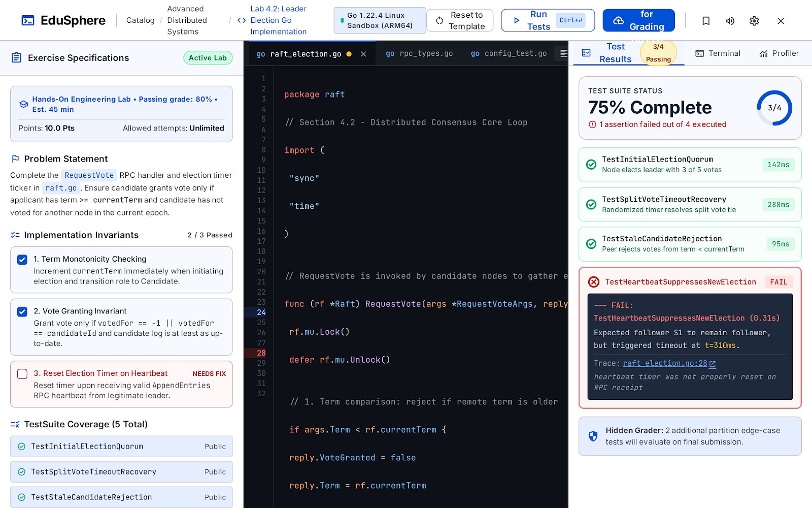Check Reset Election Timer on Heartbeat checkbox
Image resolution: width=812 pixels, height=508 pixels.
pyautogui.click(x=22, y=374)
